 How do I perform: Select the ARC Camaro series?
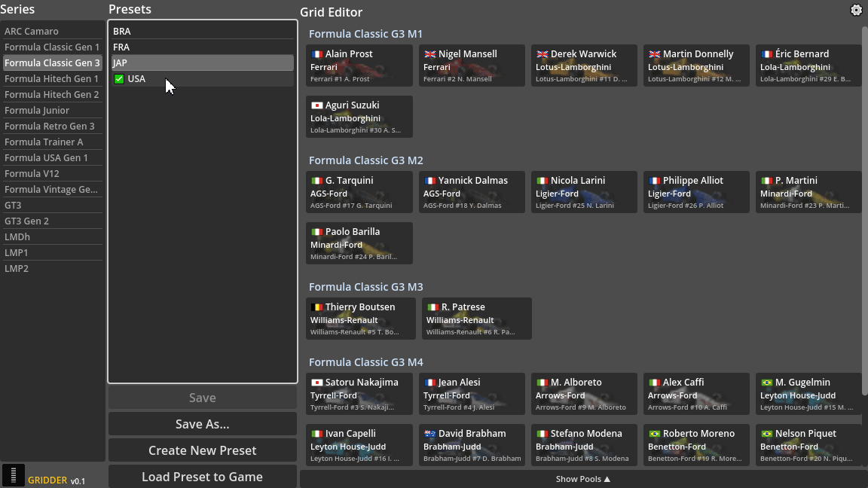coord(52,32)
